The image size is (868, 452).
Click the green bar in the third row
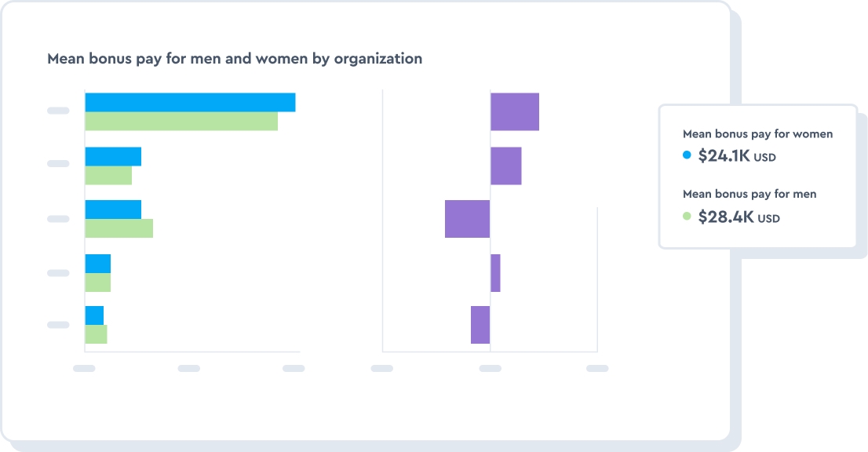click(119, 228)
